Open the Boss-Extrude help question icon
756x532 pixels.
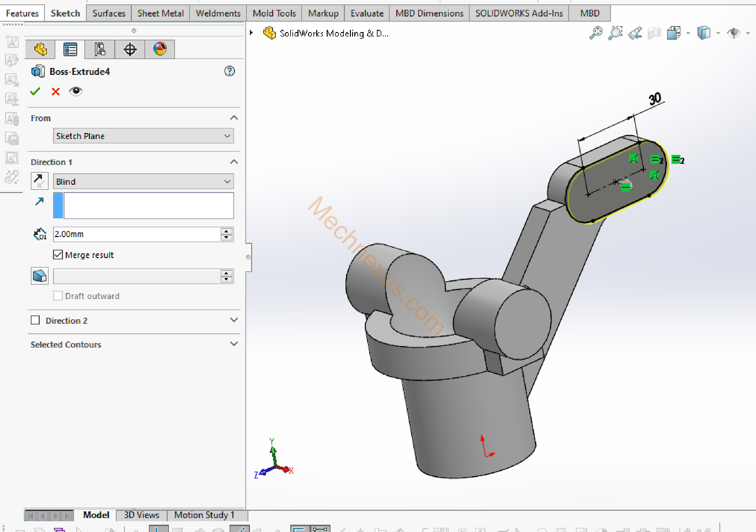click(x=230, y=71)
